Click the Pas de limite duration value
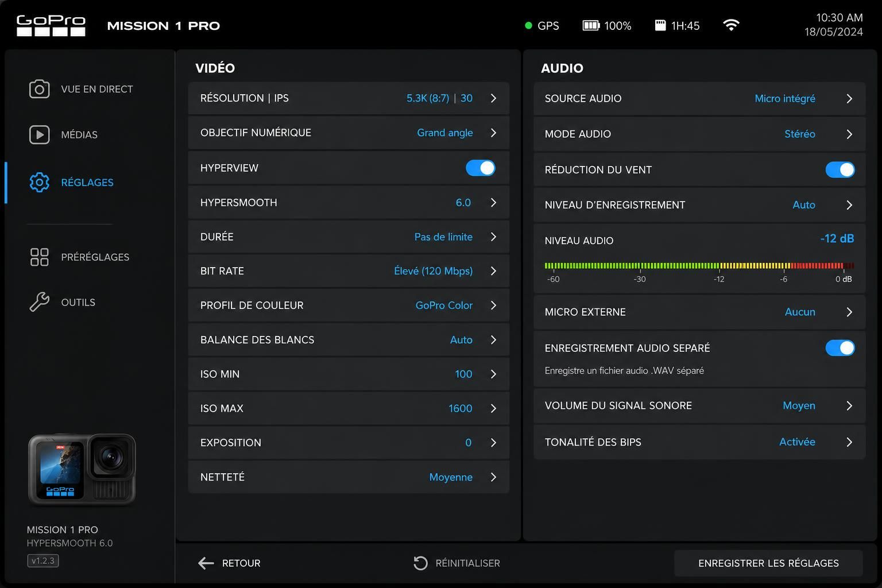 (x=443, y=237)
